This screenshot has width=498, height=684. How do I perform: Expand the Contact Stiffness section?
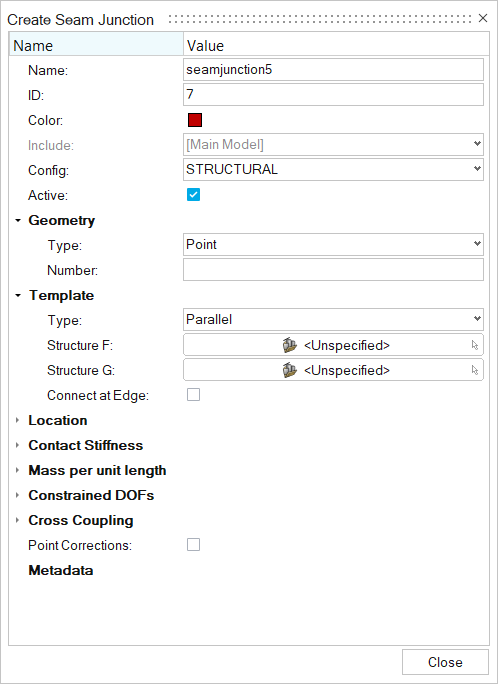18,445
